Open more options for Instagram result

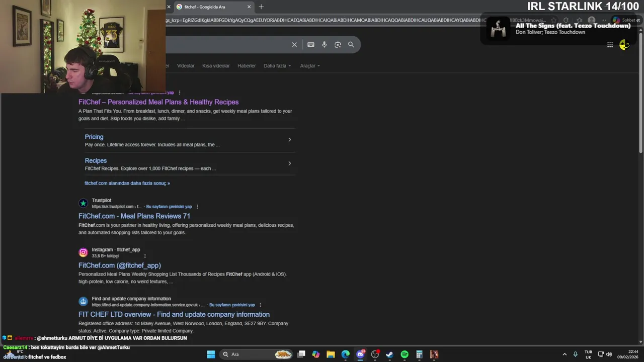point(145,256)
